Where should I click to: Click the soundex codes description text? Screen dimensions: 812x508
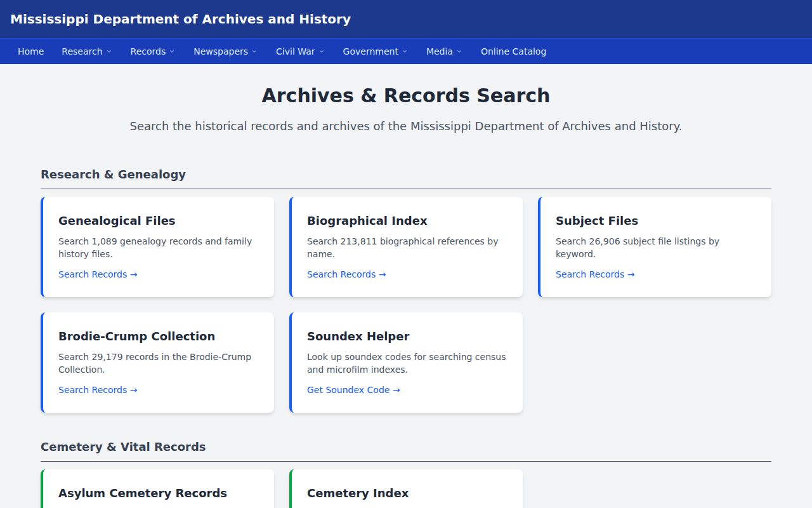[407, 363]
